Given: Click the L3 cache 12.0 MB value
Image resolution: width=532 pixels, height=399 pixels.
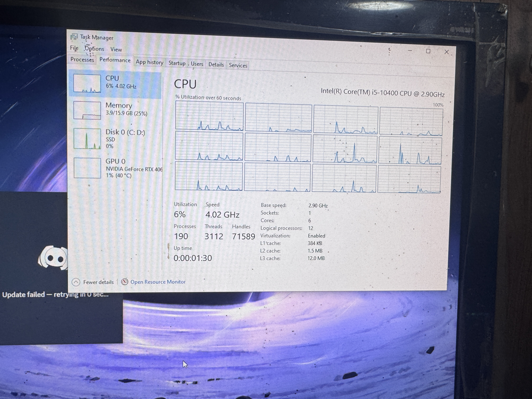Looking at the screenshot, I should (x=316, y=258).
